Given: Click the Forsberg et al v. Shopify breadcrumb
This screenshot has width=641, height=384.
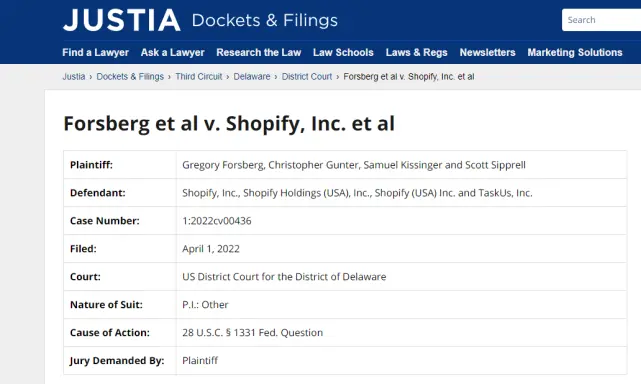Looking at the screenshot, I should click(409, 76).
